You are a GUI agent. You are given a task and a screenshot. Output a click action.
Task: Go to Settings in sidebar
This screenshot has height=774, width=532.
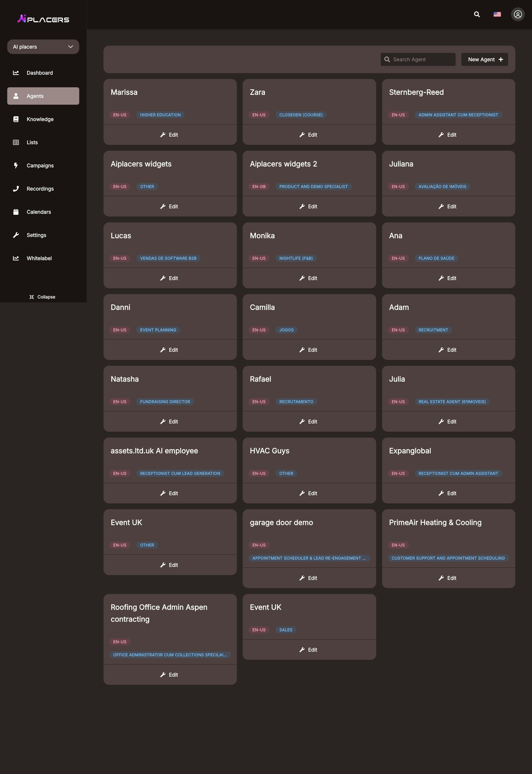coord(36,235)
